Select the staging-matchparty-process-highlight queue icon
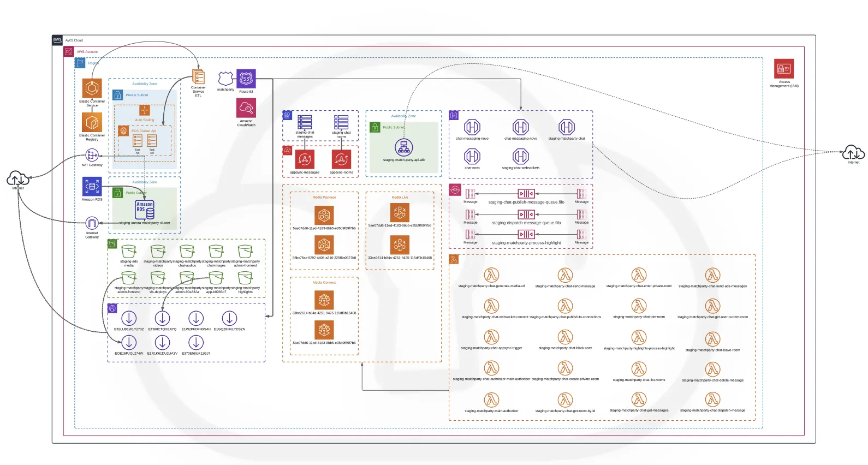The image size is (868, 465). tap(526, 234)
